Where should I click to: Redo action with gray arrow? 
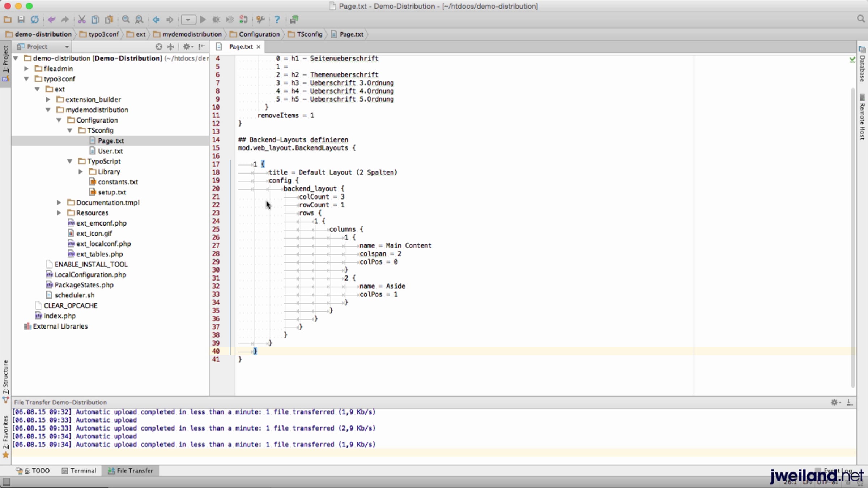point(65,20)
